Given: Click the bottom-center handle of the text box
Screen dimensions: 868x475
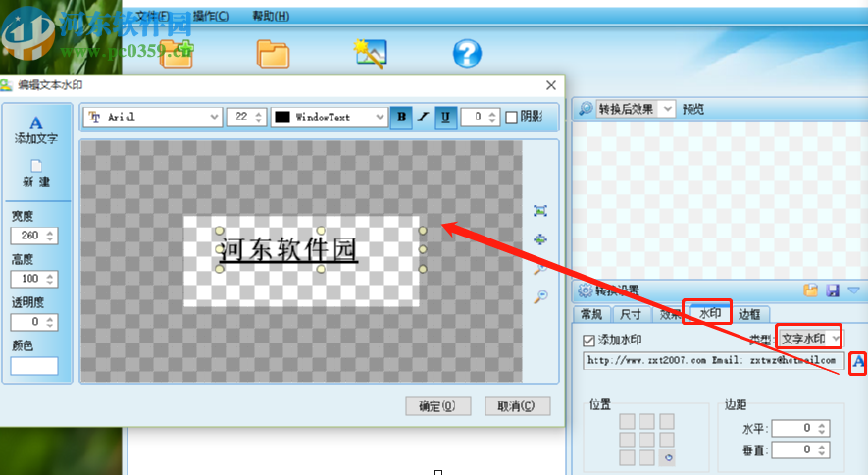Looking at the screenshot, I should tap(321, 269).
